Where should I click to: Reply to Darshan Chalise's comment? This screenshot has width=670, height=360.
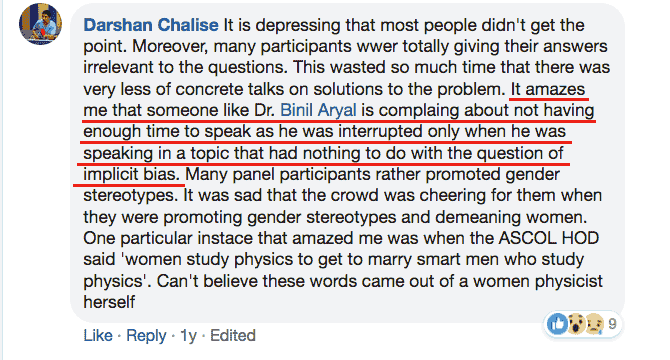coord(146,336)
